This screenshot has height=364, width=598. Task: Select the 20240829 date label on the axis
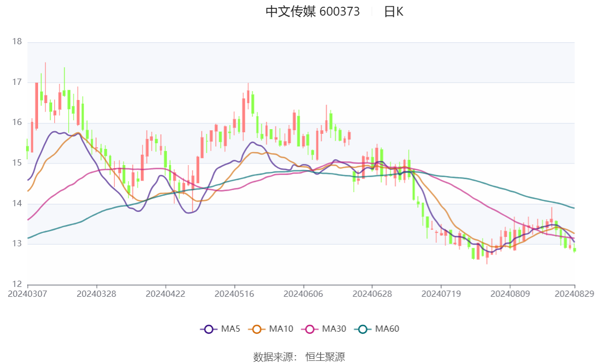pyautogui.click(x=575, y=294)
